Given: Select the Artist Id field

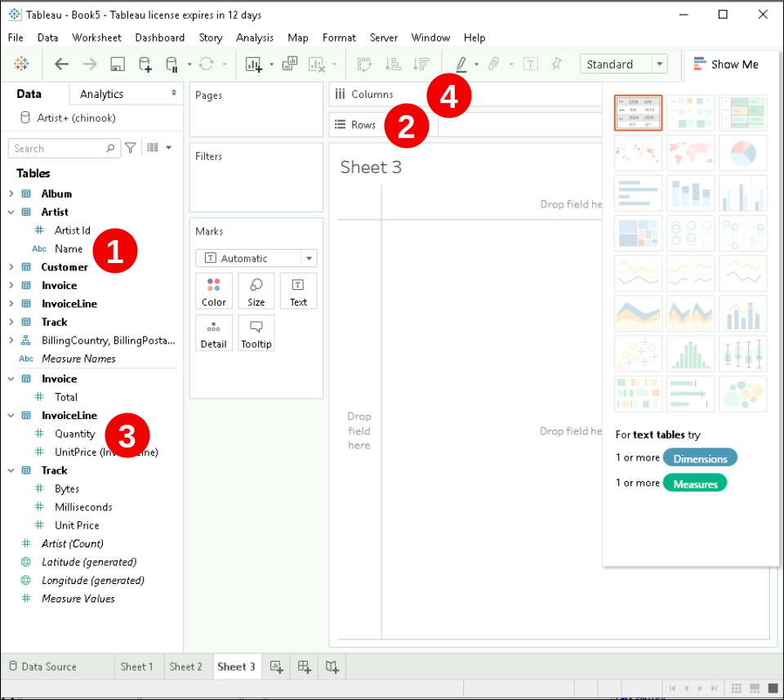Looking at the screenshot, I should pyautogui.click(x=73, y=230).
